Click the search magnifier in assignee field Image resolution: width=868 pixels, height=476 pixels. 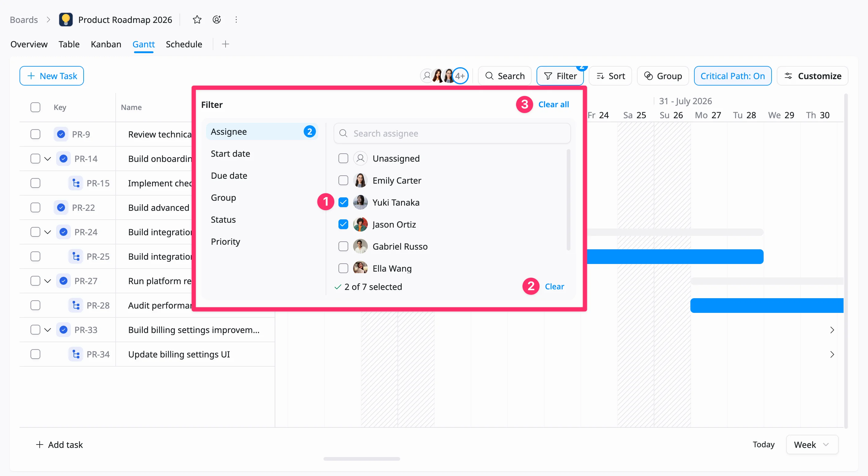coord(343,133)
